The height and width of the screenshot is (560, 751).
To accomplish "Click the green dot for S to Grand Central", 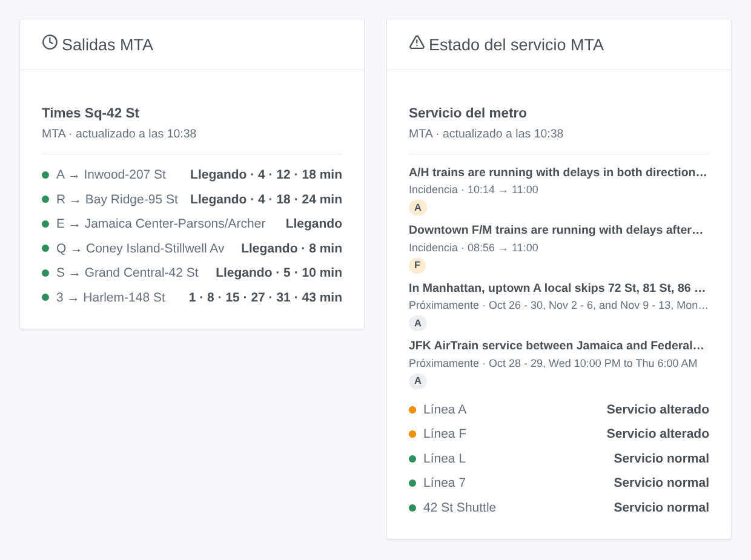I will coord(45,273).
